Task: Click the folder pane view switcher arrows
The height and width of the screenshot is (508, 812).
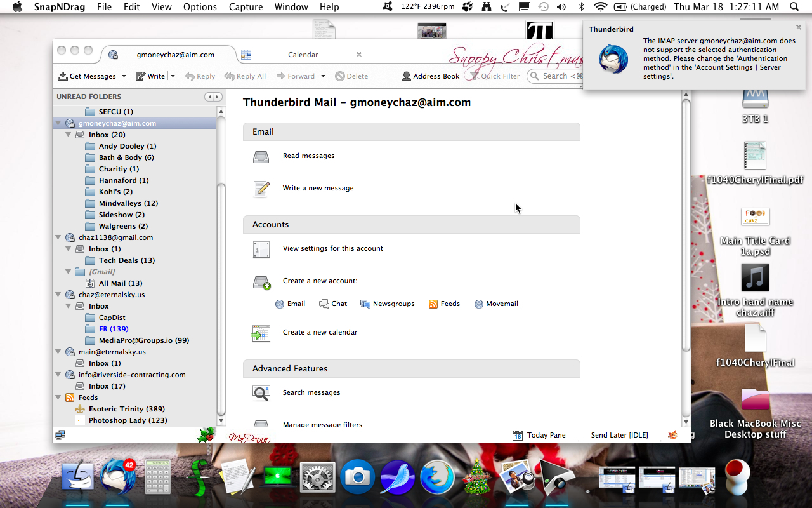Action: [213, 97]
